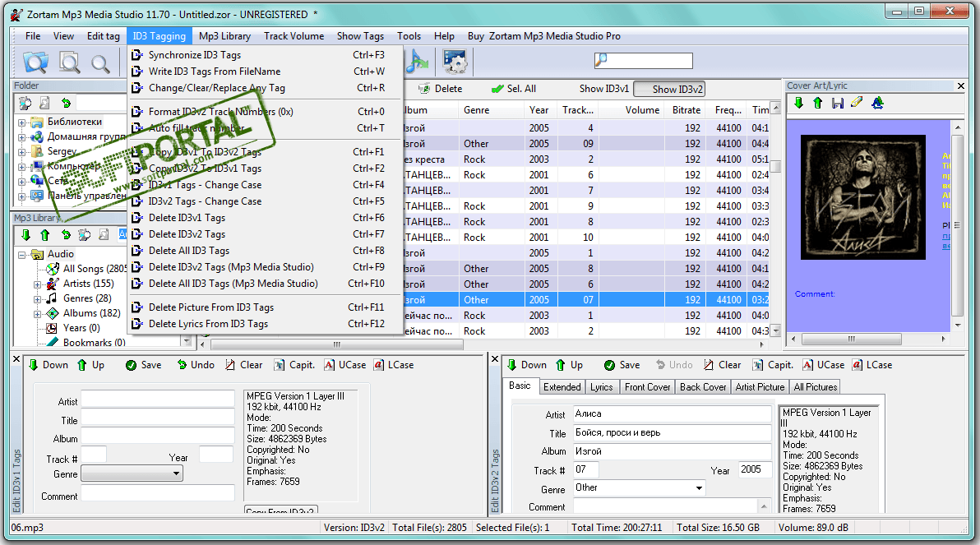This screenshot has width=980, height=545.
Task: Switch to the All Pictures tab
Action: coord(815,387)
